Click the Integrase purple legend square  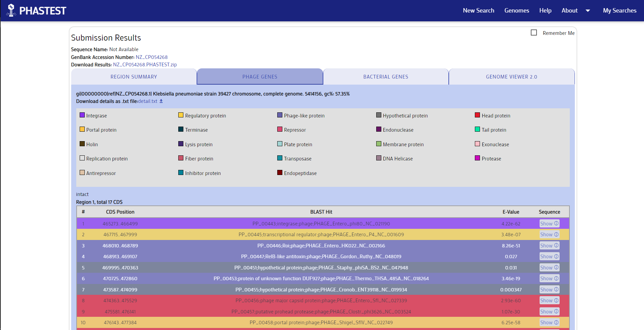coord(82,115)
